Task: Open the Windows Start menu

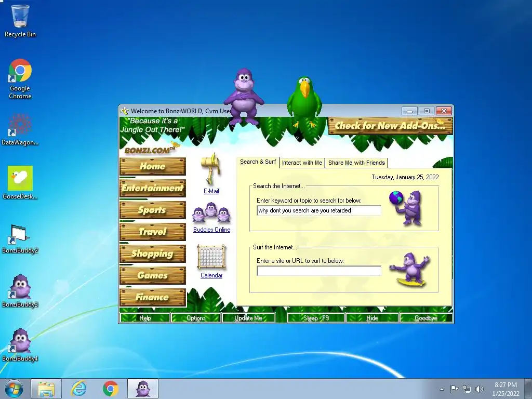Action: point(14,389)
